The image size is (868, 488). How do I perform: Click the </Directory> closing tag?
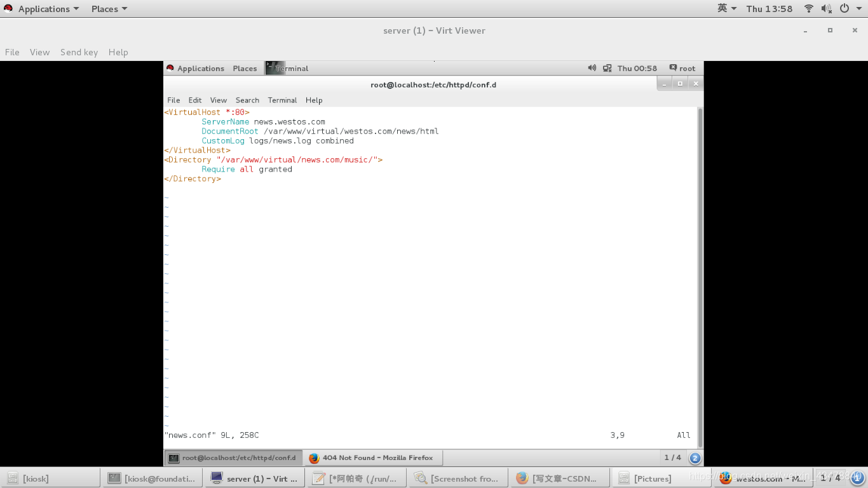click(193, 179)
